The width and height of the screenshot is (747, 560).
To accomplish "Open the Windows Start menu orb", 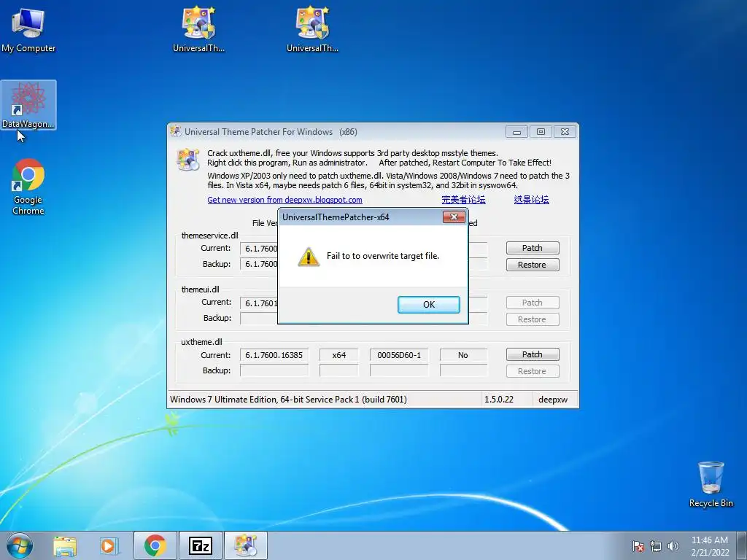I will click(20, 545).
